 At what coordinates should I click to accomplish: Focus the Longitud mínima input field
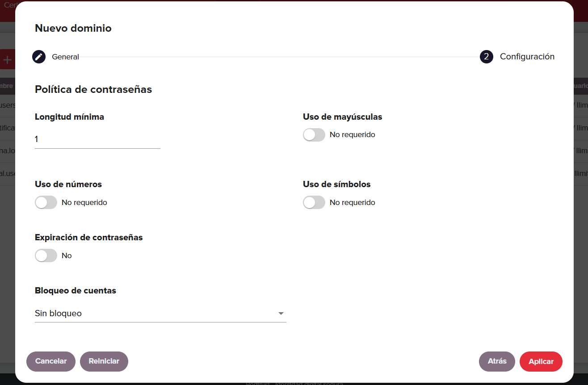tap(97, 139)
